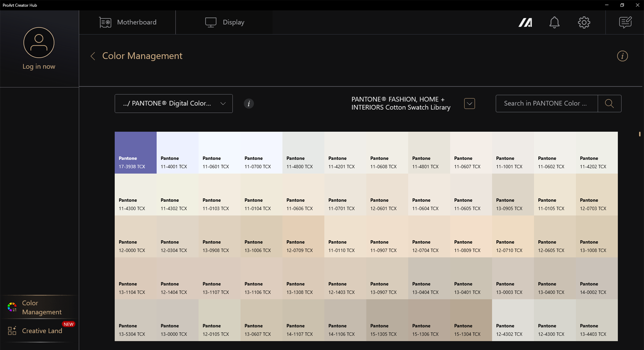Select the Pantone 17-3938 TCX swatch
The image size is (644, 350).
tap(136, 152)
